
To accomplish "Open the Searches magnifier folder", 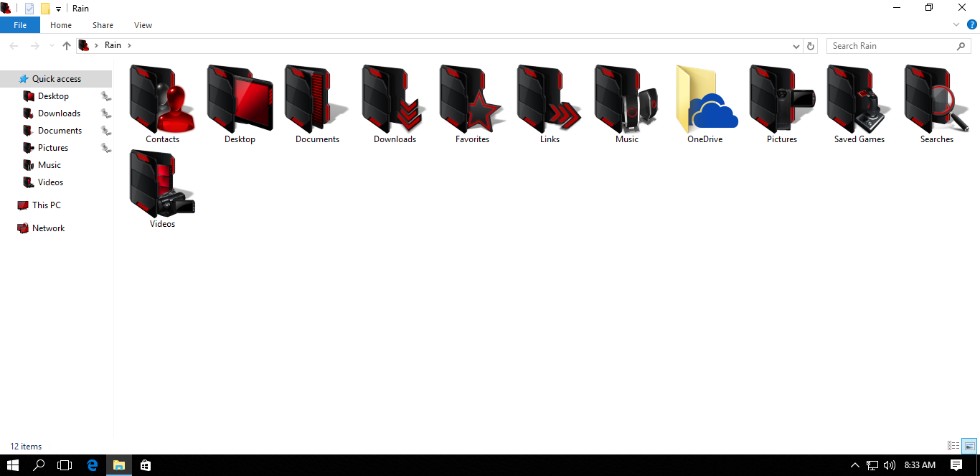I will click(937, 99).
